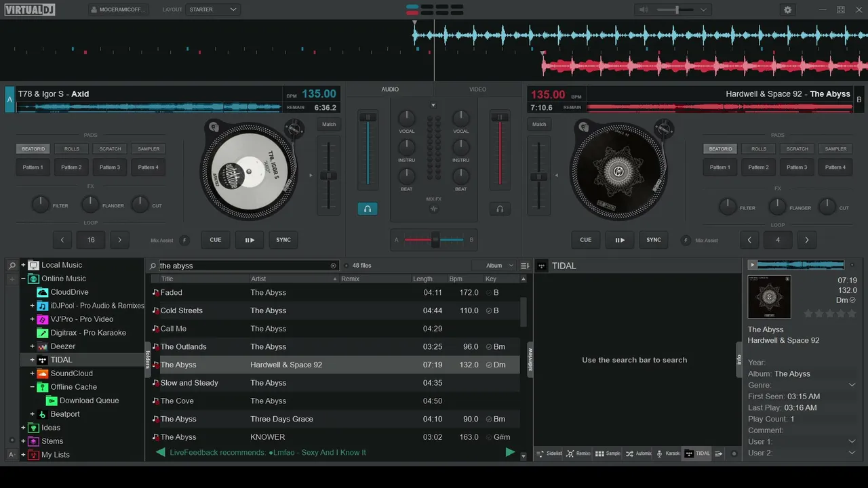The width and height of the screenshot is (868, 488).
Task: Switch mixer to the VIDEO tab
Action: (x=478, y=89)
